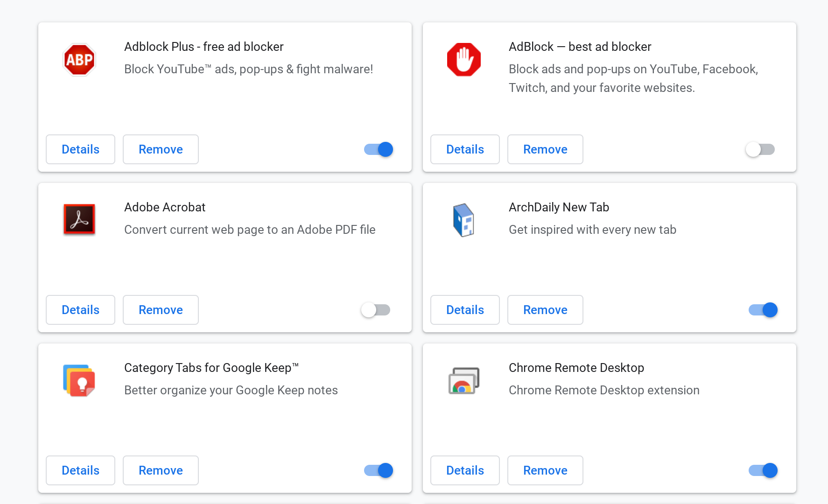The image size is (828, 504).
Task: Disable Chrome Remote Desktop
Action: click(762, 470)
